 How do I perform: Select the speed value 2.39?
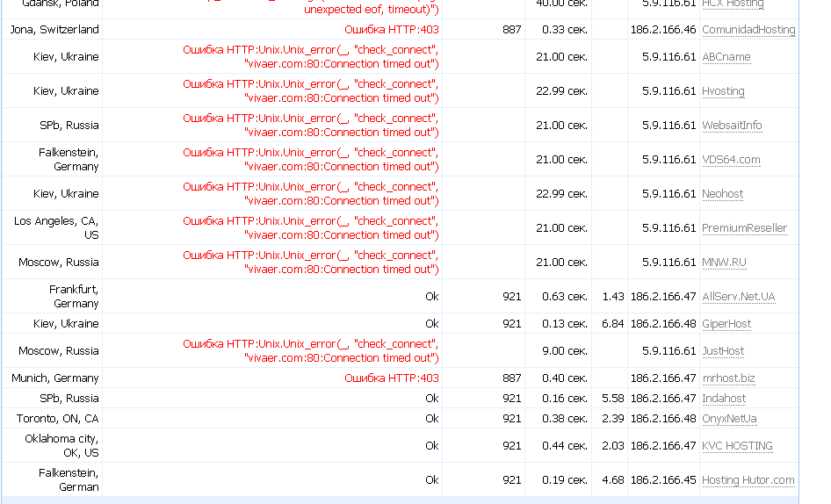click(613, 419)
